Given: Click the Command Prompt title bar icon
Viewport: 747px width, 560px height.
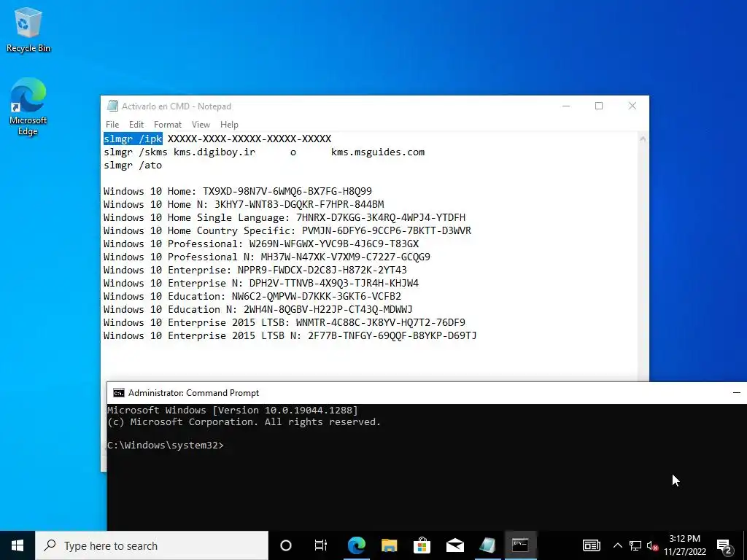Looking at the screenshot, I should [119, 393].
